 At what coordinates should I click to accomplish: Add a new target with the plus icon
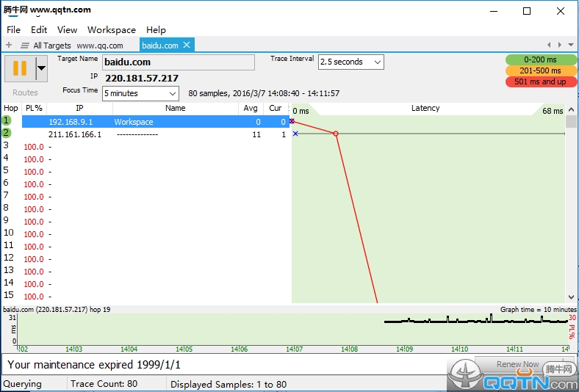[9, 45]
